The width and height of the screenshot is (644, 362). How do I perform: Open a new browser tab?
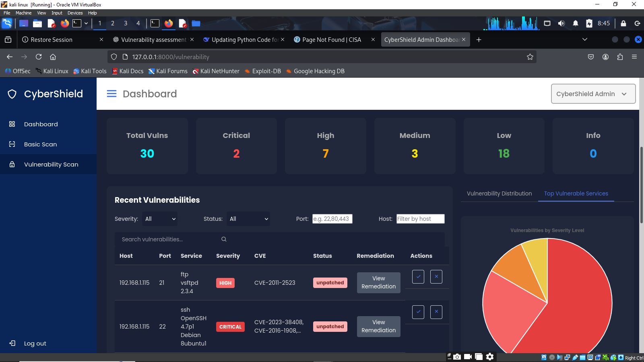point(479,39)
